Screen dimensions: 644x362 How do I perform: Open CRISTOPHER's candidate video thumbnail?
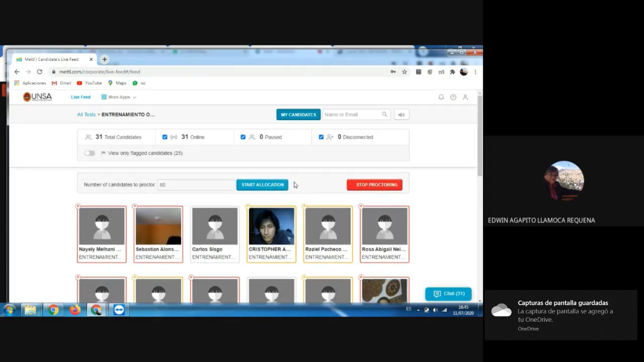[x=271, y=226]
